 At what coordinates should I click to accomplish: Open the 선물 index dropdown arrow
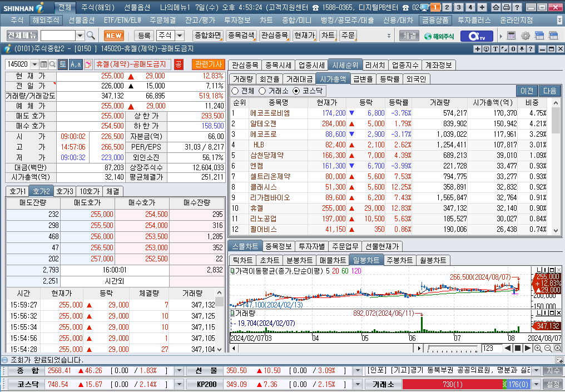(x=358, y=370)
